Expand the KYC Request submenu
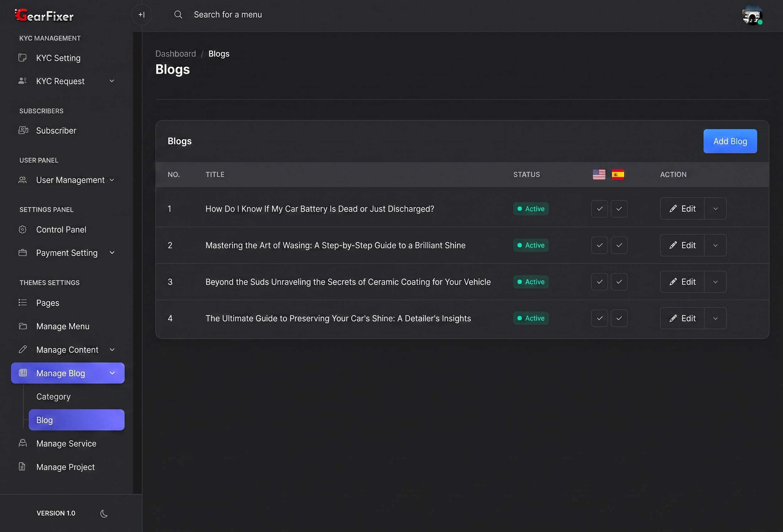 pyautogui.click(x=112, y=81)
